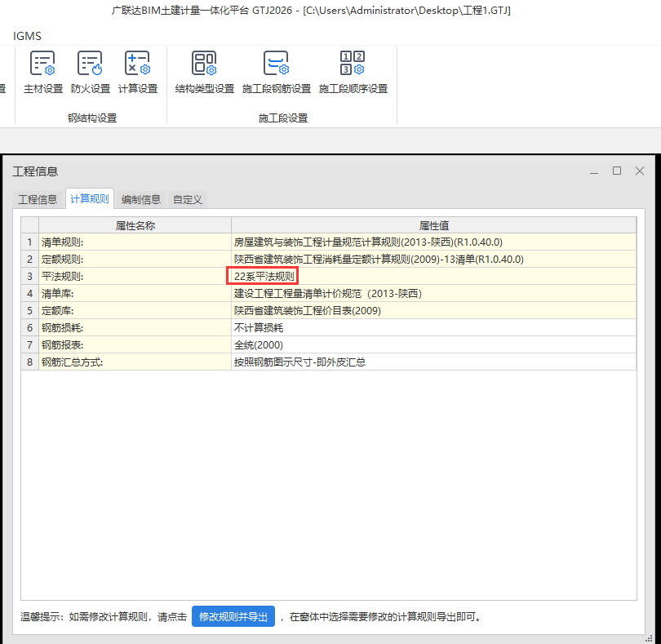
Task: Select row number 8 header
Action: 30,362
